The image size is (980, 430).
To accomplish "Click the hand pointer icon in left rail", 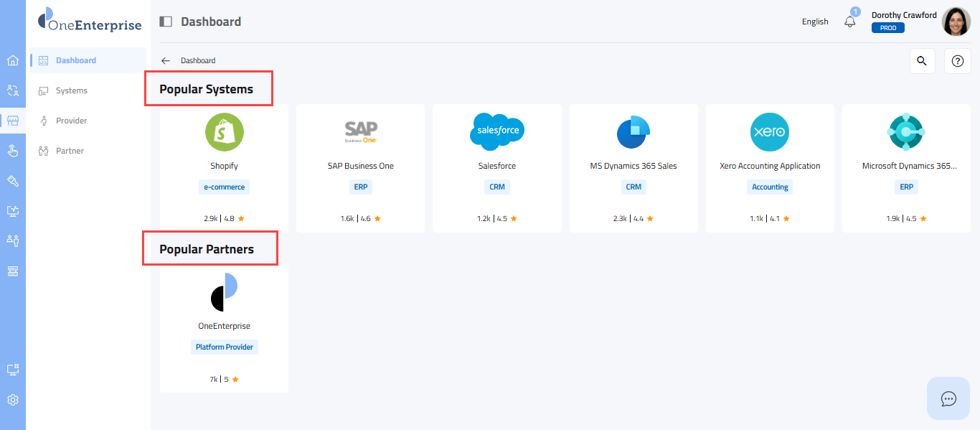I will [12, 151].
